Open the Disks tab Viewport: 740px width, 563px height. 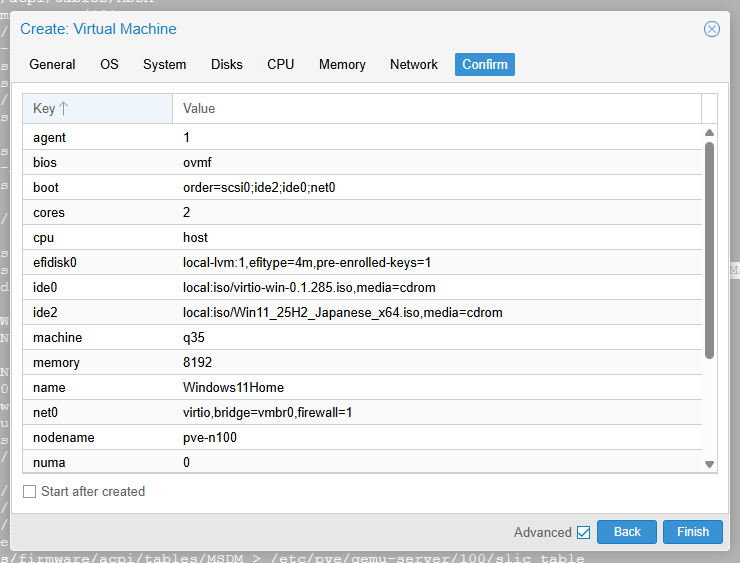click(x=226, y=64)
